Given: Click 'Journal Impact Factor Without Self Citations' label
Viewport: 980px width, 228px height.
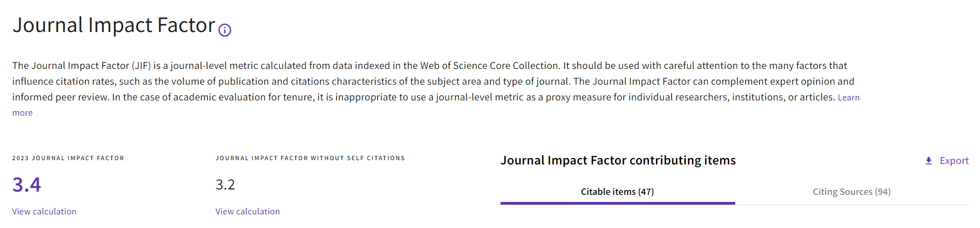Looking at the screenshot, I should tap(310, 158).
